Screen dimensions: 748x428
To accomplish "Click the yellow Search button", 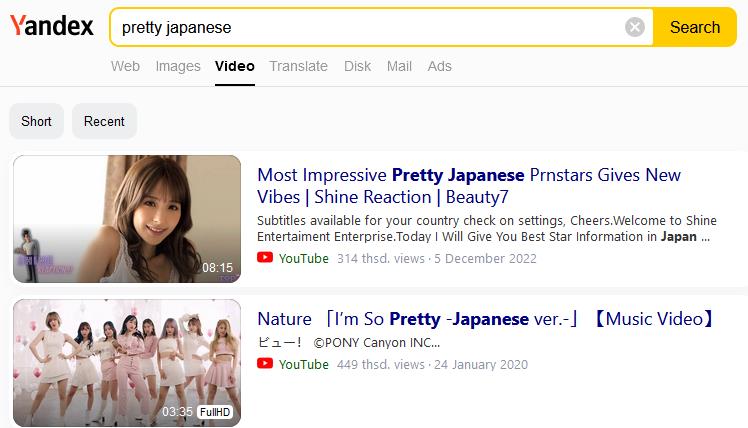I will point(695,27).
